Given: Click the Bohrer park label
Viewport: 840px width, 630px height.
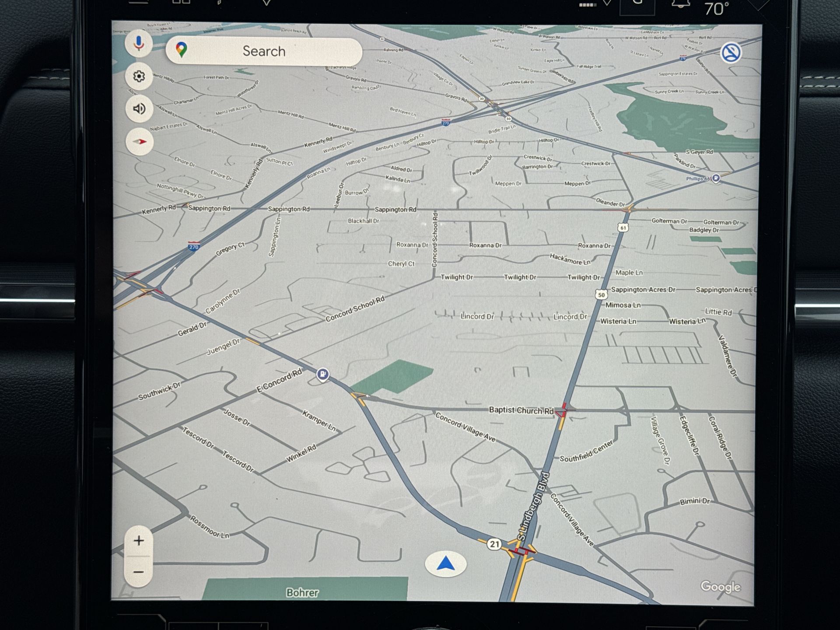Looking at the screenshot, I should point(302,592).
